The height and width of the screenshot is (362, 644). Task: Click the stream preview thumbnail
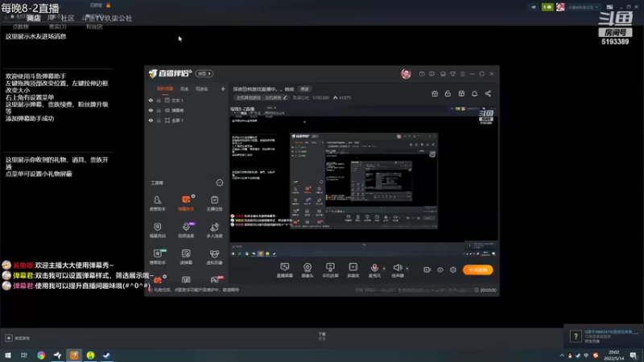(x=364, y=180)
